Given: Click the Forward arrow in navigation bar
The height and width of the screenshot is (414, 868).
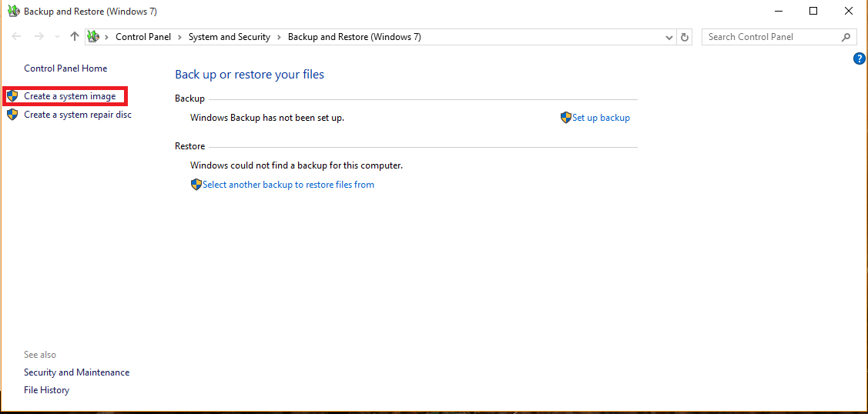Looking at the screenshot, I should pyautogui.click(x=39, y=37).
